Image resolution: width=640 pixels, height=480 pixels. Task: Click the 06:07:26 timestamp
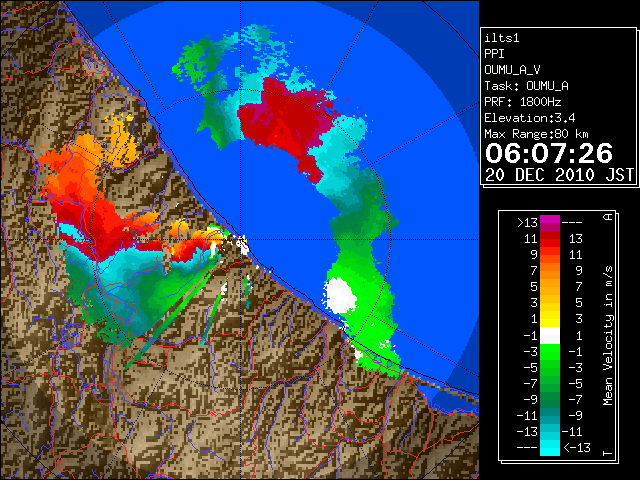(x=549, y=153)
